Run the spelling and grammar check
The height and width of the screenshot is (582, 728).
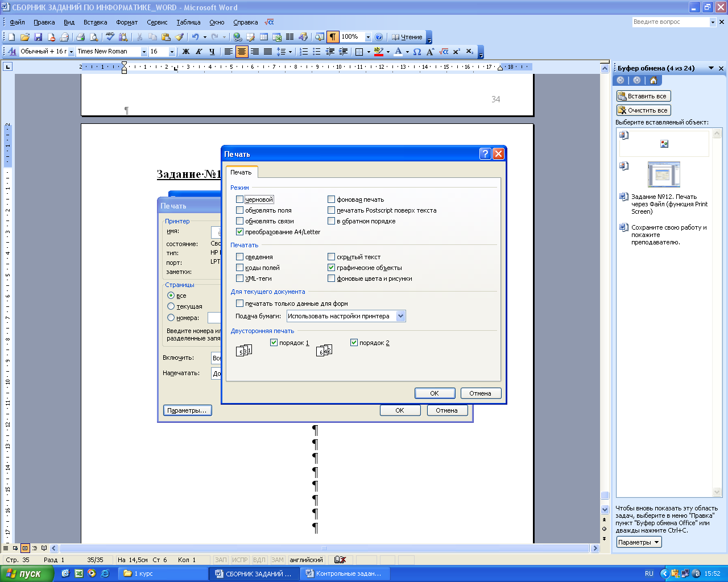110,37
